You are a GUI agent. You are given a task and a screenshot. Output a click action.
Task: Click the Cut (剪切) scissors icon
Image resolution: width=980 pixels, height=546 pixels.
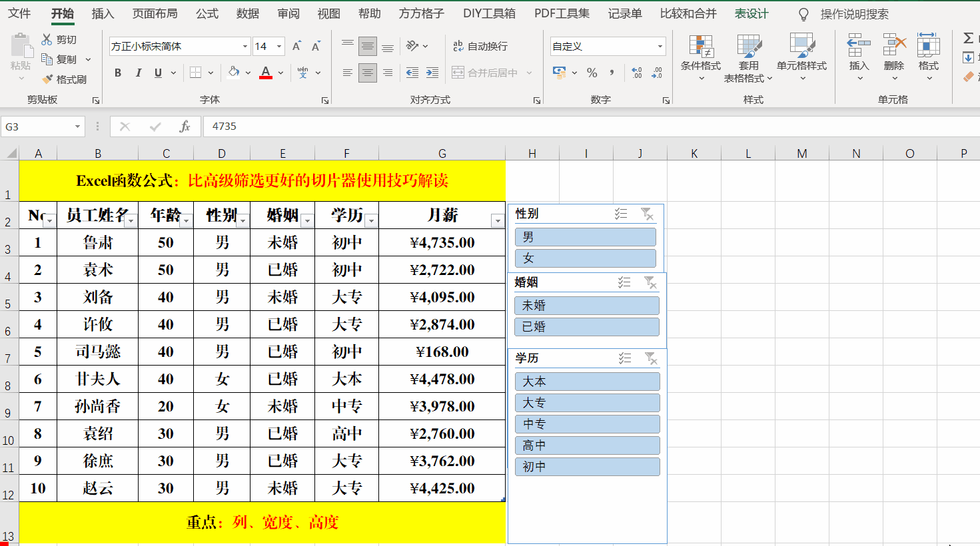[47, 40]
